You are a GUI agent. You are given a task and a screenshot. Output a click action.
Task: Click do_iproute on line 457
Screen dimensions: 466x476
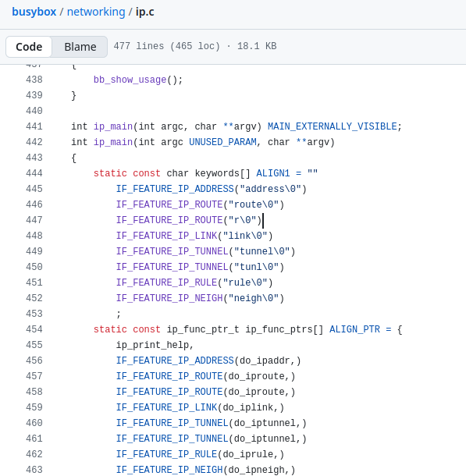click(256, 376)
